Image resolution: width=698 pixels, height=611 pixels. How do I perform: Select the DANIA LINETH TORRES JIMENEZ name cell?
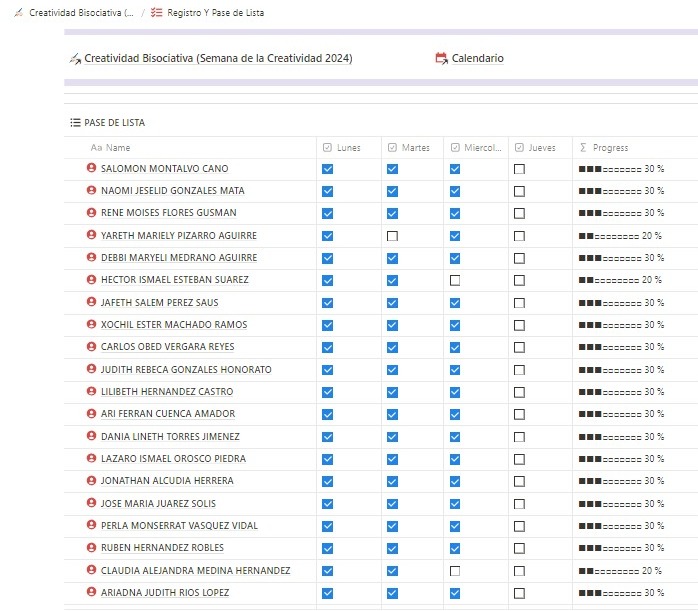tap(190, 437)
